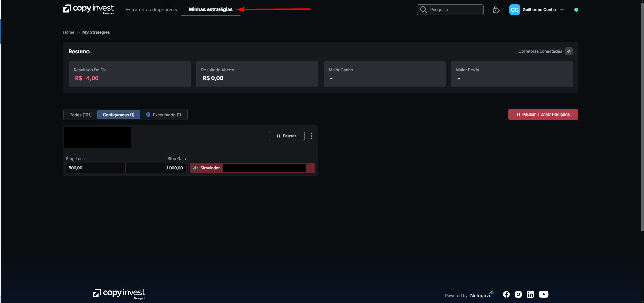
Task: Click Pausar + Zerar Posições button
Action: (x=543, y=115)
